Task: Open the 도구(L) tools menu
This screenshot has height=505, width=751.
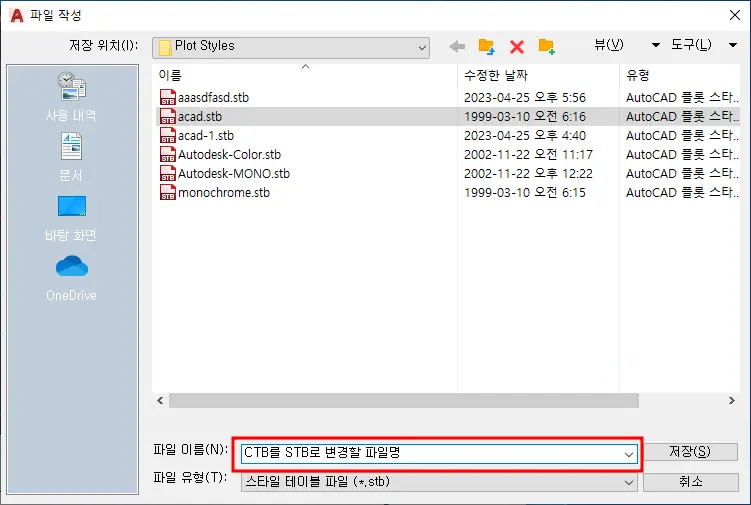Action: coord(691,45)
